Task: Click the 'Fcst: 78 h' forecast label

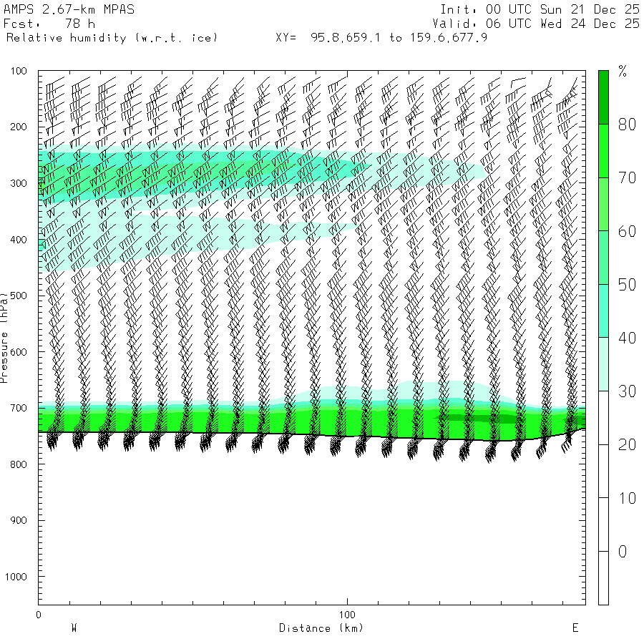Action: point(49,24)
